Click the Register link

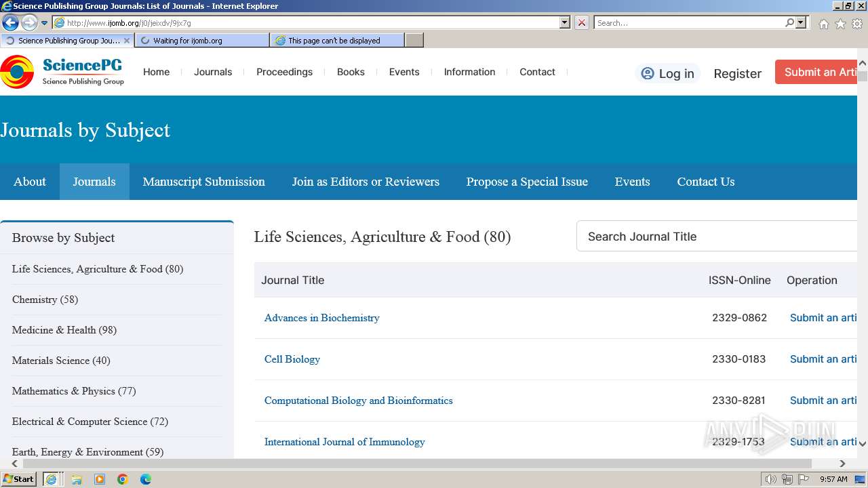tap(737, 74)
